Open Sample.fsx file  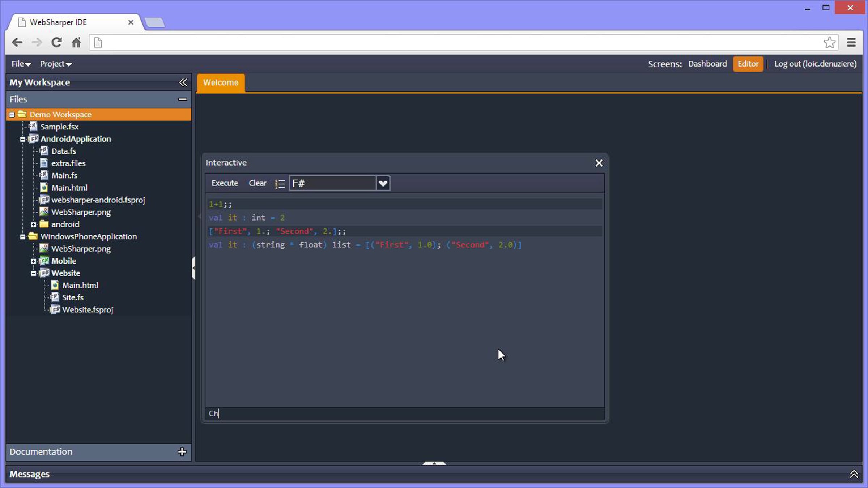59,127
